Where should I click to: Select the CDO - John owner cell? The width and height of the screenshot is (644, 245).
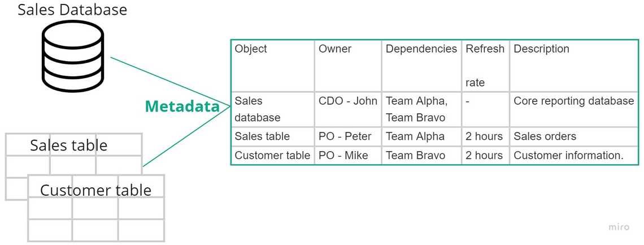point(349,109)
